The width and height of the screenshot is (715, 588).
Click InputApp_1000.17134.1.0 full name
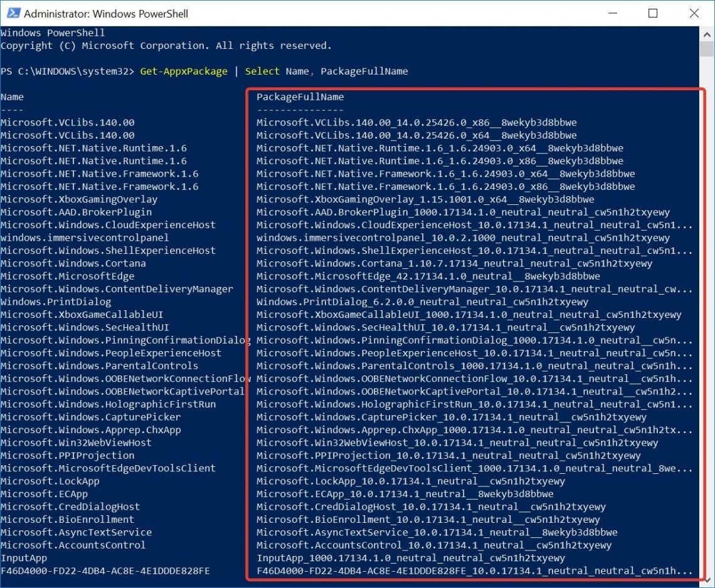(x=410, y=557)
